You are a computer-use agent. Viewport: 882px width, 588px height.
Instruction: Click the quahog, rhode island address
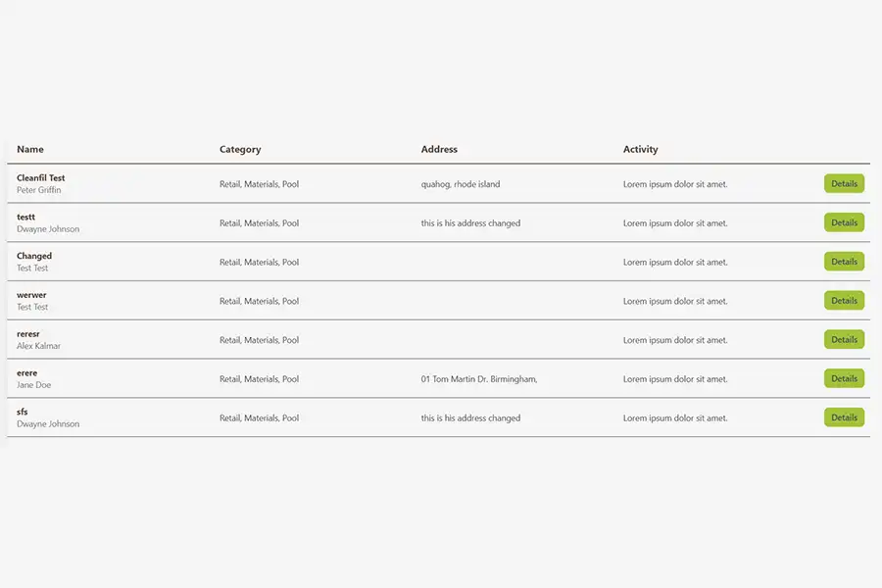click(x=461, y=184)
